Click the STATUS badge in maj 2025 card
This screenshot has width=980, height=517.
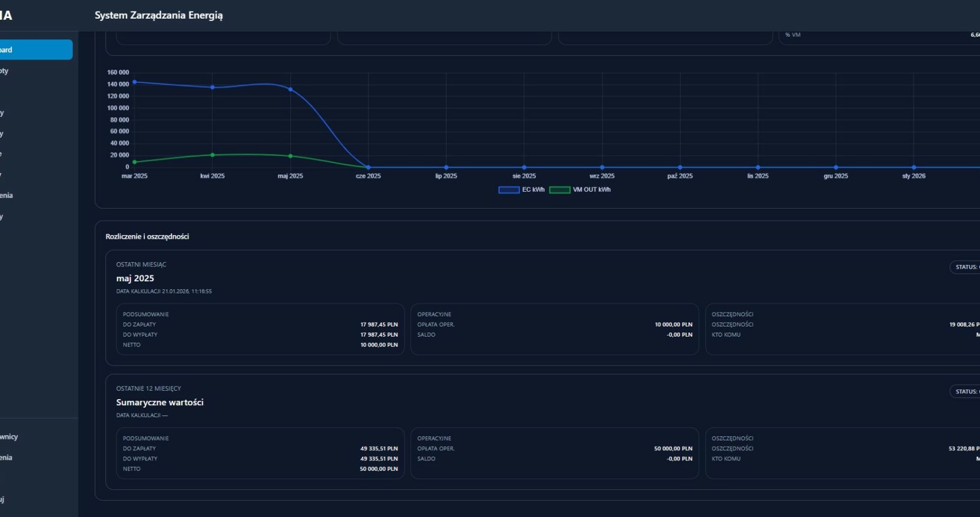966,267
